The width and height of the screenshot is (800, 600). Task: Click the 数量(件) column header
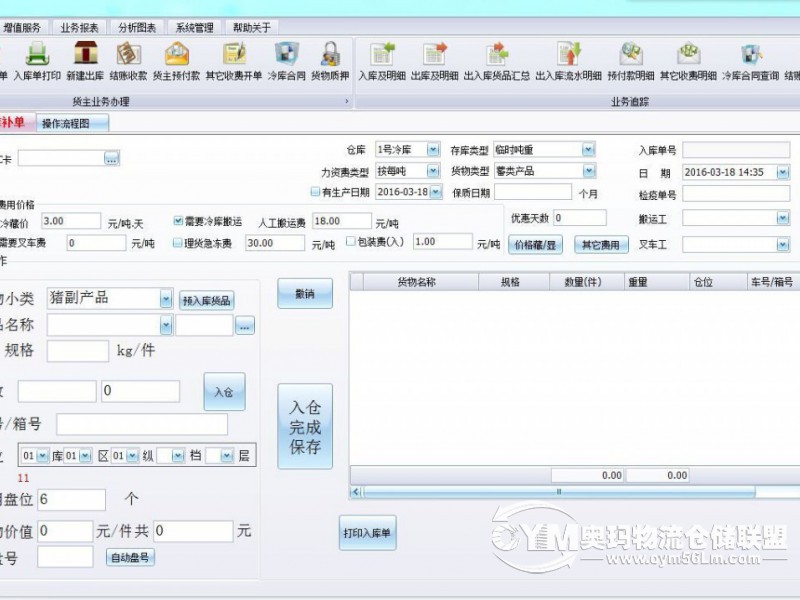587,282
